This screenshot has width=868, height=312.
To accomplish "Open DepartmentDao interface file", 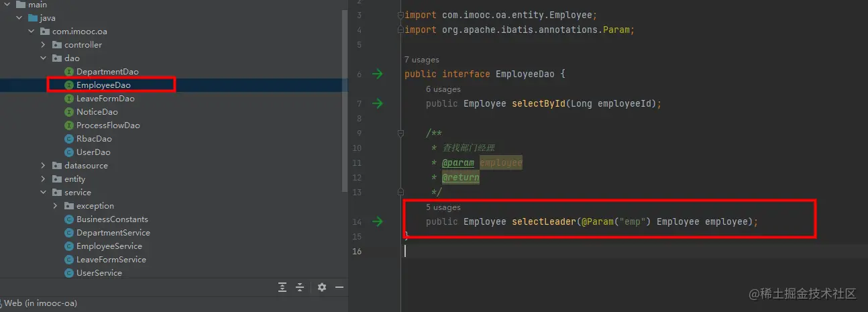I will click(x=107, y=72).
